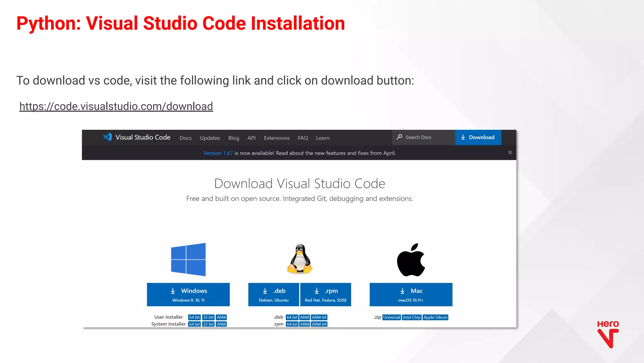Open the Learn menu item
The width and height of the screenshot is (644, 363).
323,138
